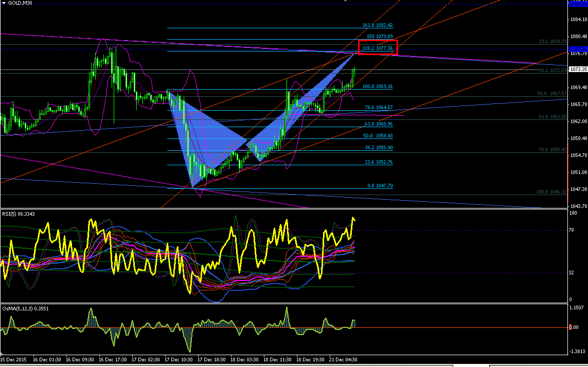
Task: Click the RSI scale level 32
Action: tap(572, 273)
